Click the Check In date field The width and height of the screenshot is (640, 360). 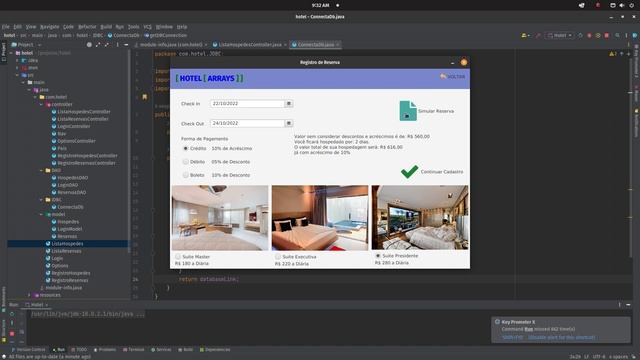(247, 104)
